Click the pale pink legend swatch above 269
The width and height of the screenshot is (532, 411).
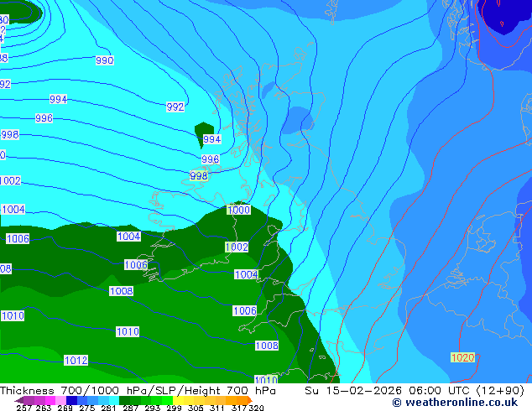click(60, 400)
